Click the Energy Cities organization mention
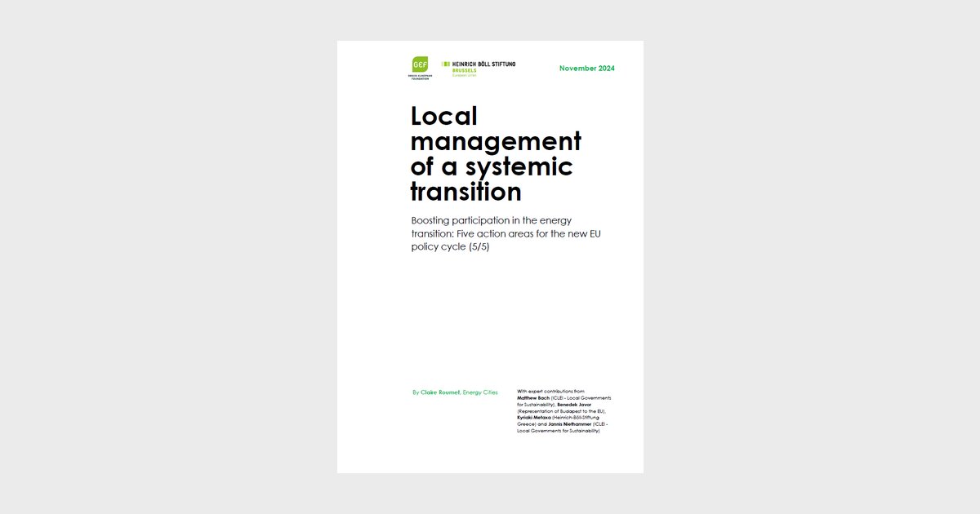Screen dimensions: 980x514 coord(480,392)
